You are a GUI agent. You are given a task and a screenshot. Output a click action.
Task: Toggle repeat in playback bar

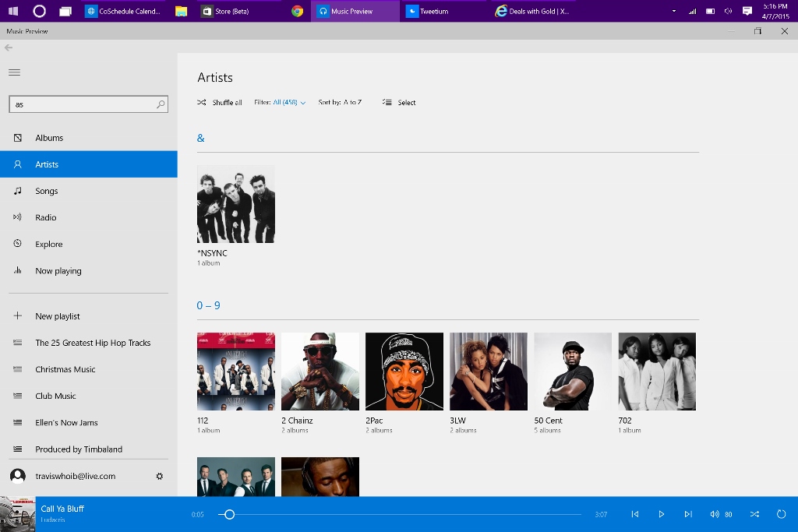[781, 514]
